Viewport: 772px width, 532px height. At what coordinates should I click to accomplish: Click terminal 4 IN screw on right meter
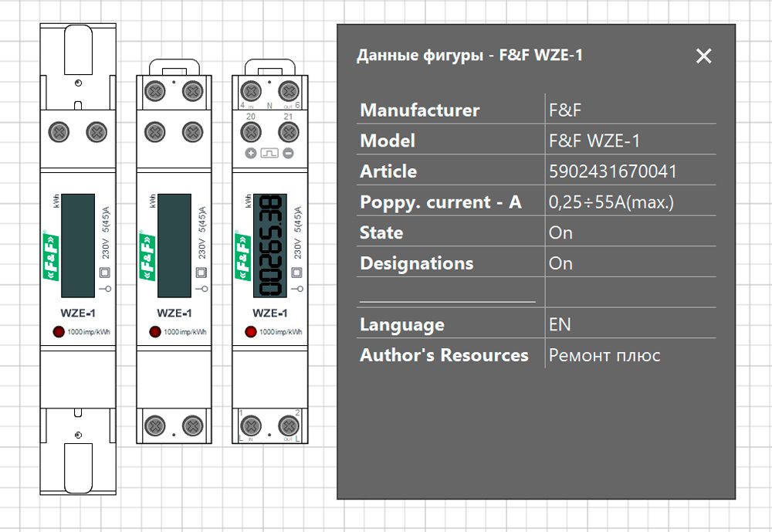pos(251,91)
